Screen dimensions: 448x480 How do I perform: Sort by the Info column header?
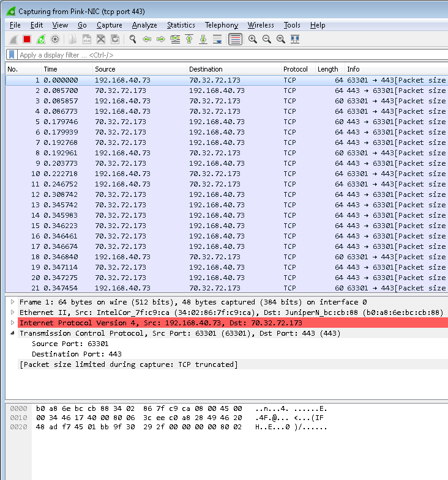tap(396, 69)
